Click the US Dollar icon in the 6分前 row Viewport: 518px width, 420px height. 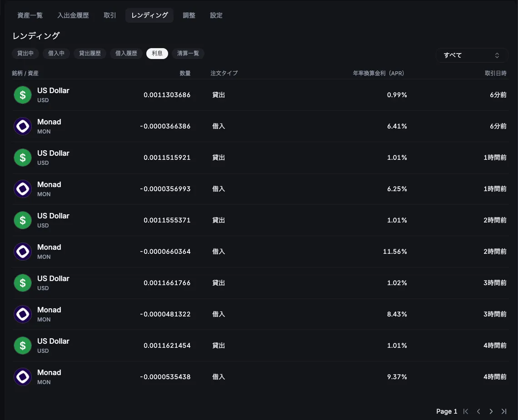point(23,95)
